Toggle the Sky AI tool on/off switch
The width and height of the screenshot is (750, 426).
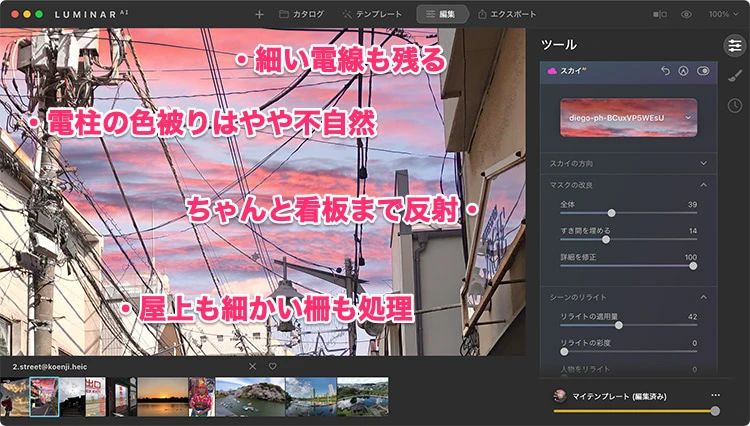[x=704, y=71]
